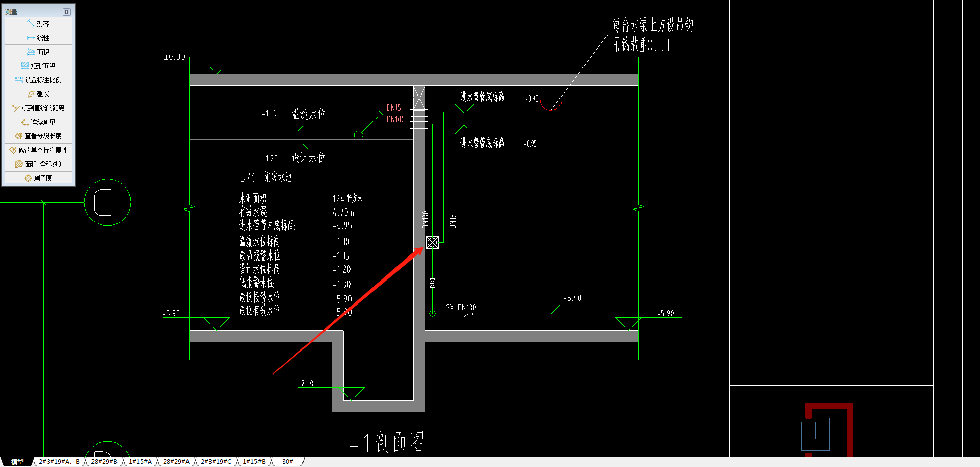Open the 2#3#19#C layout tab
The width and height of the screenshot is (980, 467).
(216, 461)
